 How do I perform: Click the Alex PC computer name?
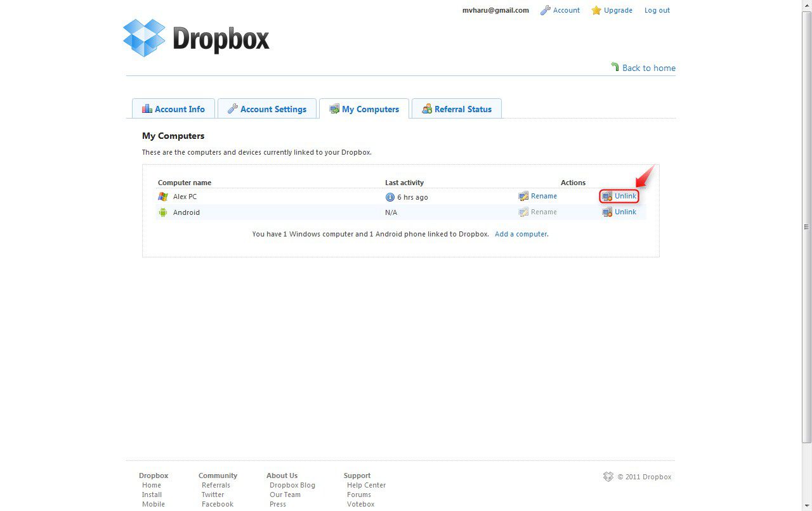(185, 197)
